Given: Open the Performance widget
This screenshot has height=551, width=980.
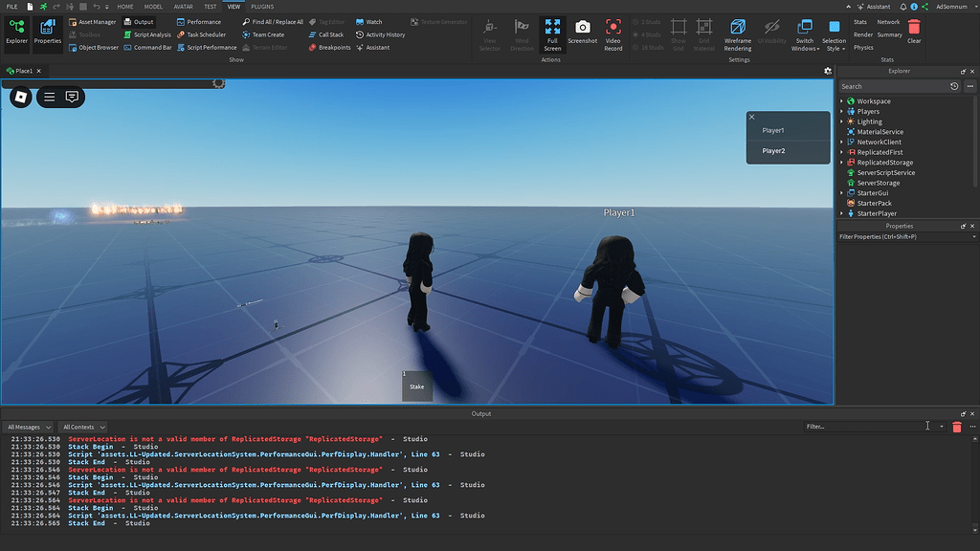Looking at the screenshot, I should [199, 22].
